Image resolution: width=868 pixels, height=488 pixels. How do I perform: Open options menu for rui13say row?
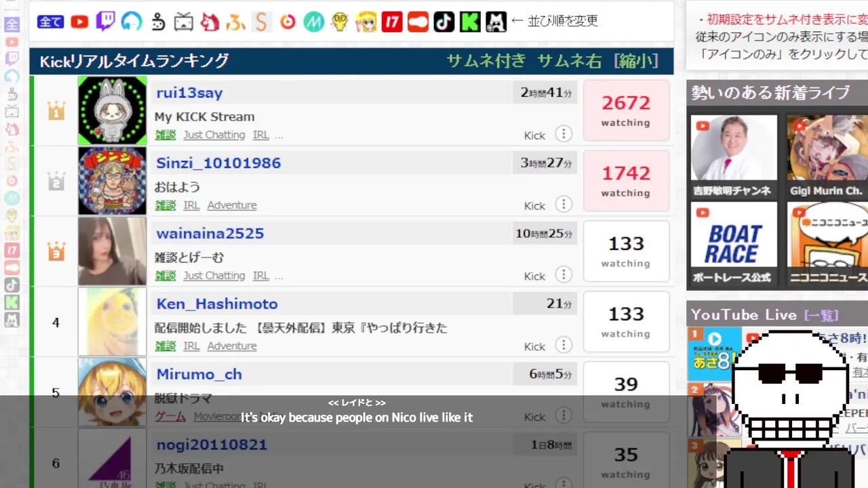point(564,134)
